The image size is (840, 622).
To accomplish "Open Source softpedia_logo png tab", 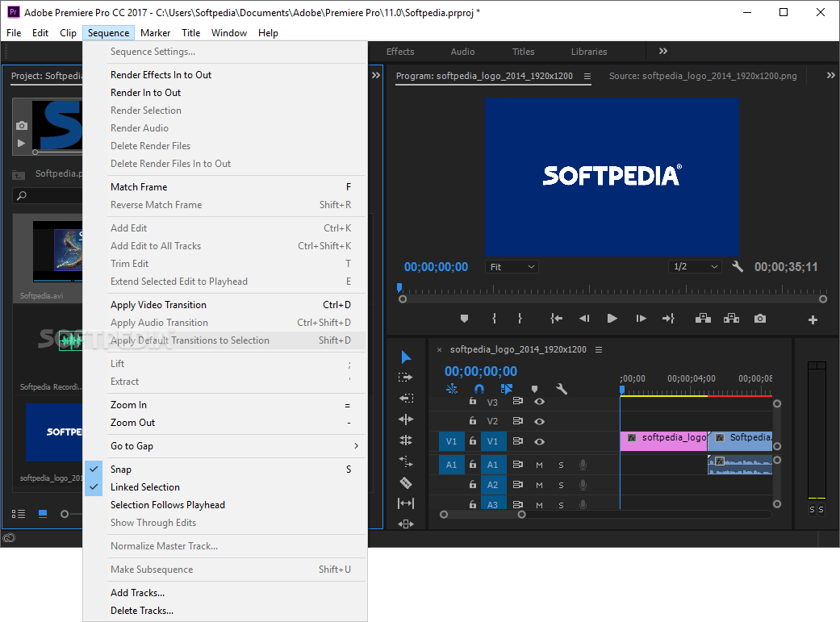I will (x=703, y=76).
